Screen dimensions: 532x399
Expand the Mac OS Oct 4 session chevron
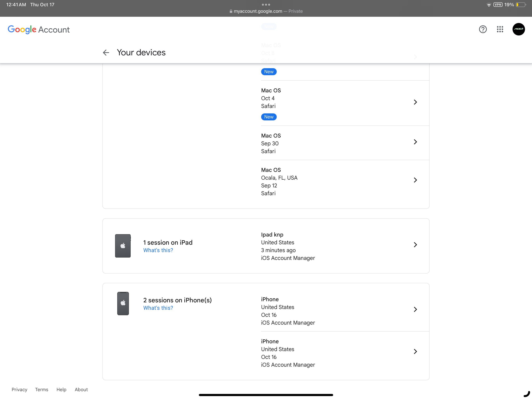(415, 102)
